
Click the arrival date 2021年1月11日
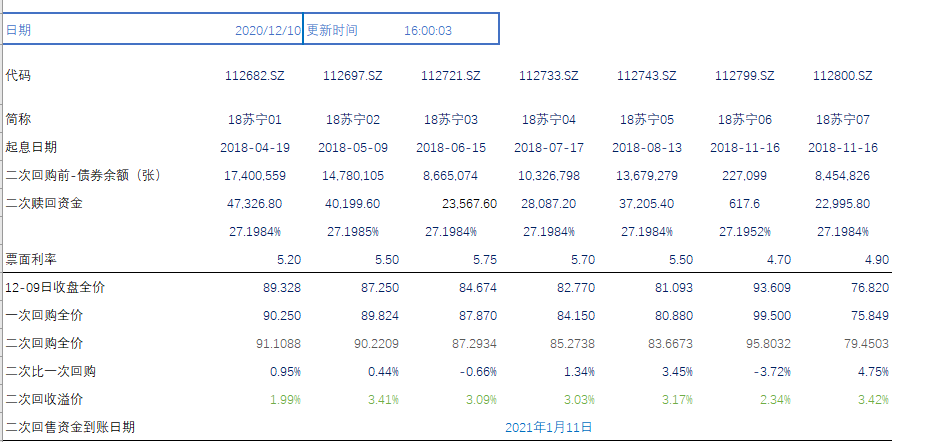[x=549, y=427]
